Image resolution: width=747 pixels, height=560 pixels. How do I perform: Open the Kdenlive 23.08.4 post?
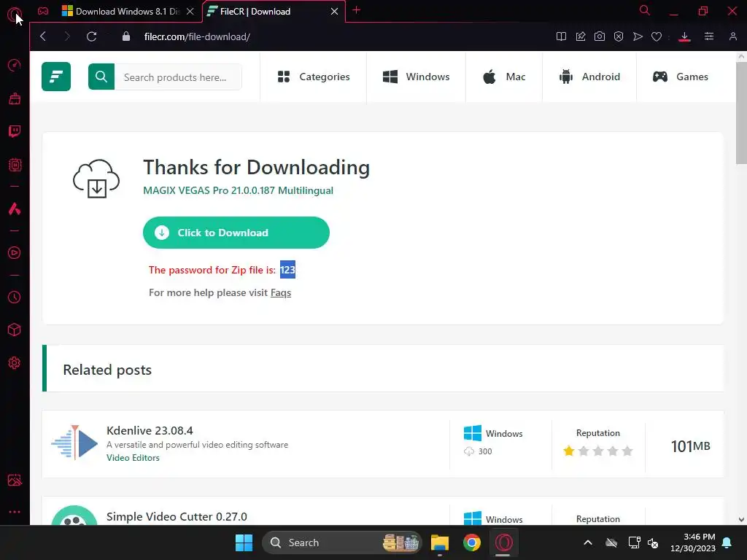(150, 430)
